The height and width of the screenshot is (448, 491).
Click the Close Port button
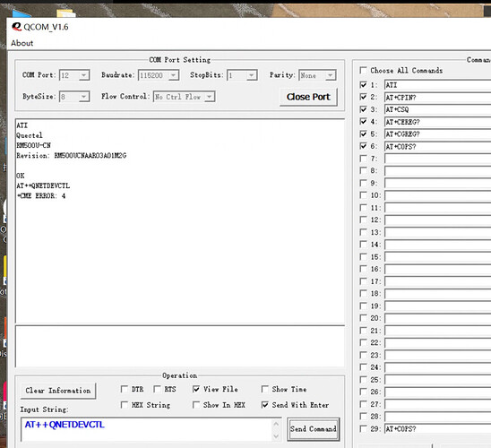pos(308,97)
